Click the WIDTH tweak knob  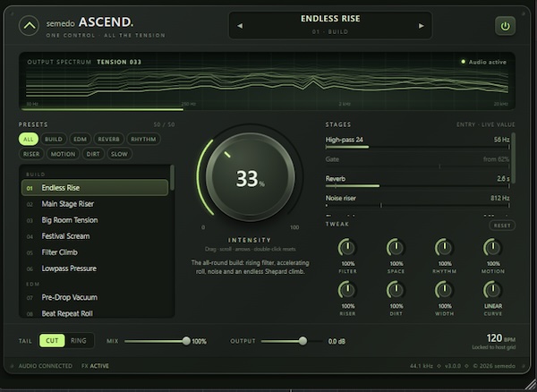(x=445, y=290)
